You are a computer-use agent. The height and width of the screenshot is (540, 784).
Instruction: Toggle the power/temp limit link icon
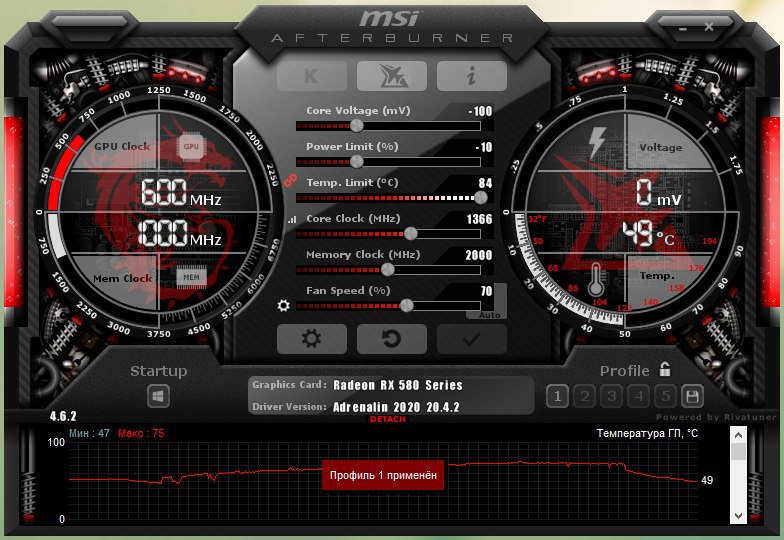click(x=290, y=180)
